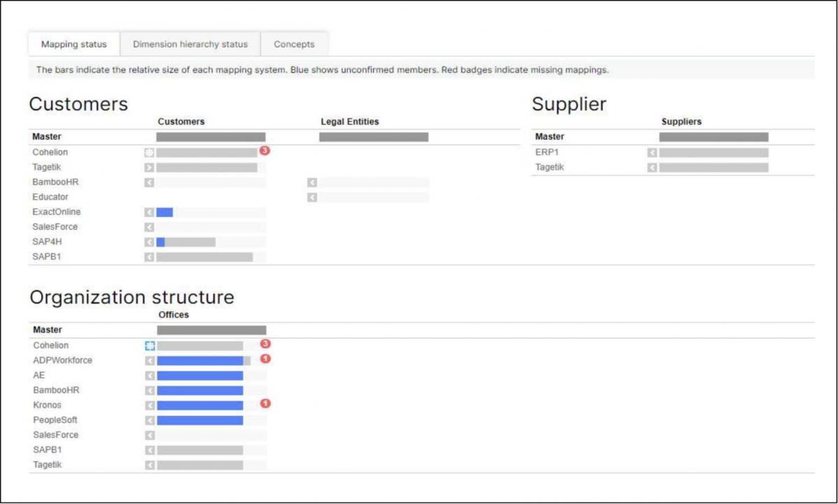Image resolution: width=838 pixels, height=504 pixels.
Task: Click the ADPWorkforce row label
Action: (62, 360)
